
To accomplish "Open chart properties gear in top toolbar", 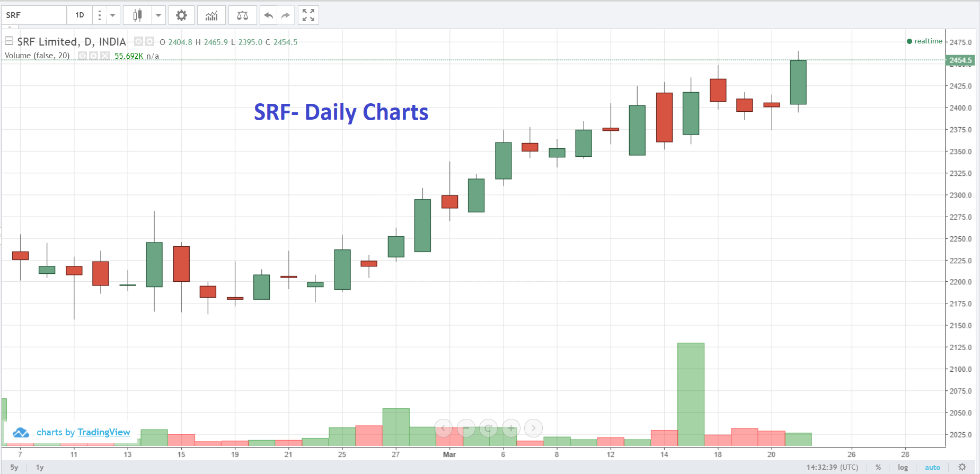I will click(x=181, y=15).
